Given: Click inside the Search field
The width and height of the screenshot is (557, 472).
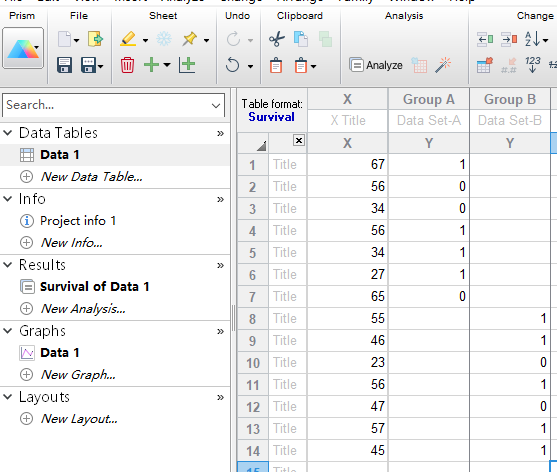Looking at the screenshot, I should click(x=107, y=105).
